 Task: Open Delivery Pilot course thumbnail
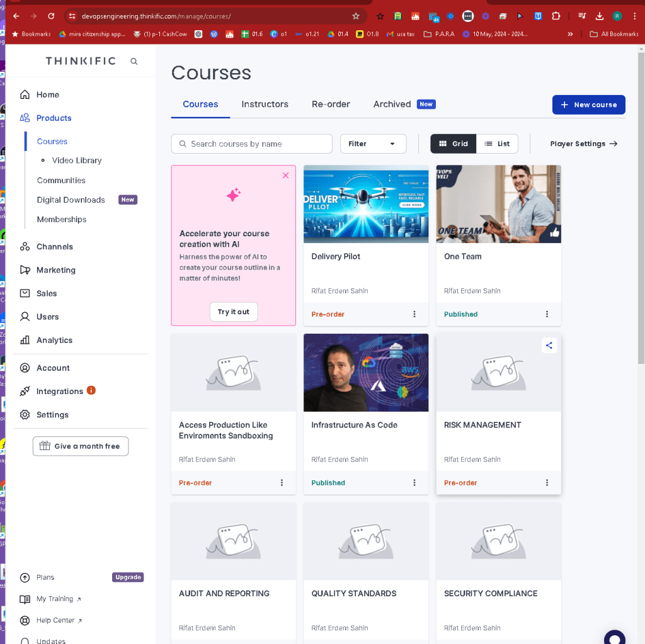click(x=366, y=204)
